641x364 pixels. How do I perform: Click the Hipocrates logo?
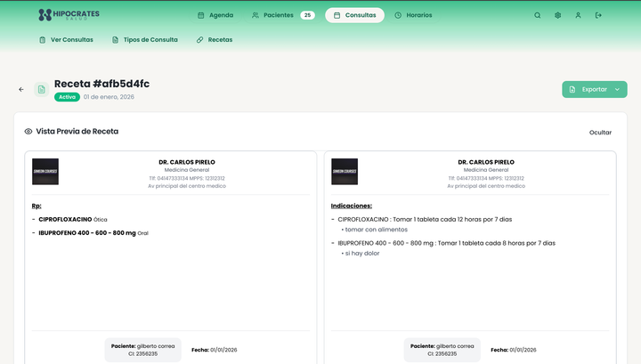[x=69, y=15]
